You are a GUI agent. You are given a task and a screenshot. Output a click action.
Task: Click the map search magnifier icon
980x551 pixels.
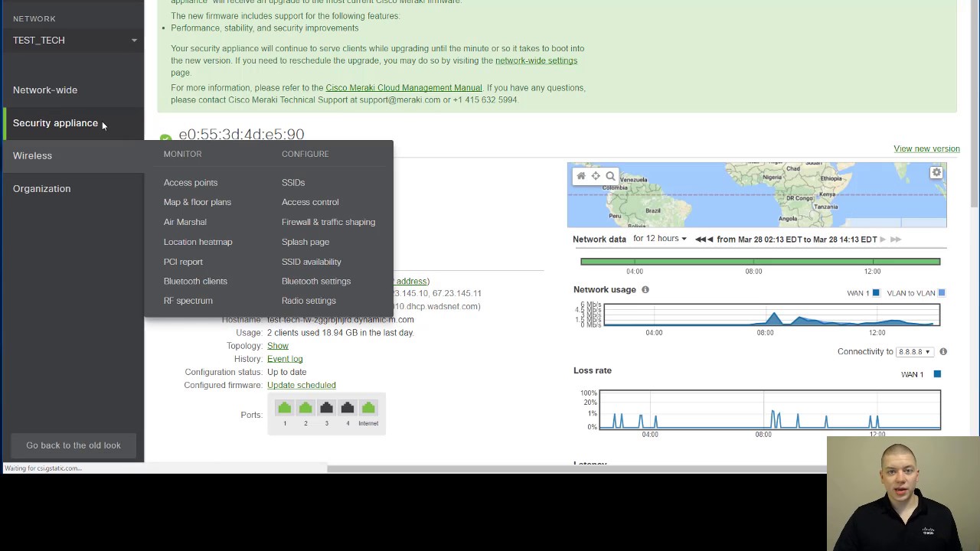(610, 176)
